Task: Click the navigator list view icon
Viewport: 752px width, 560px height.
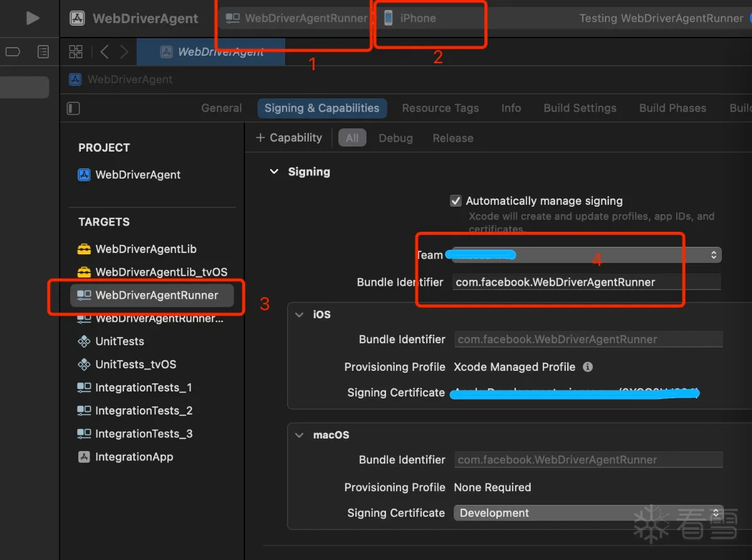Action: pos(43,52)
